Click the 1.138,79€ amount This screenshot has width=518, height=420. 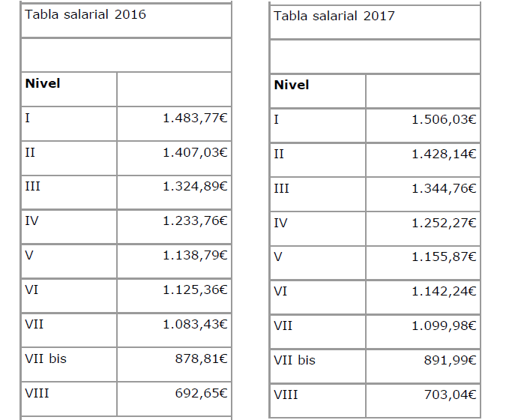tap(195, 255)
